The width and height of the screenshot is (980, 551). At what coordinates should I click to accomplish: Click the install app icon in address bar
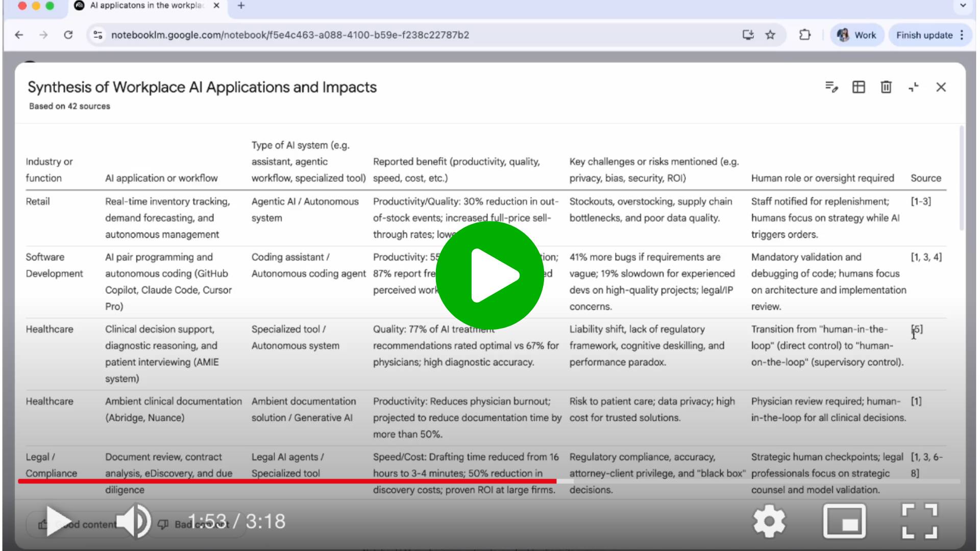(x=748, y=35)
